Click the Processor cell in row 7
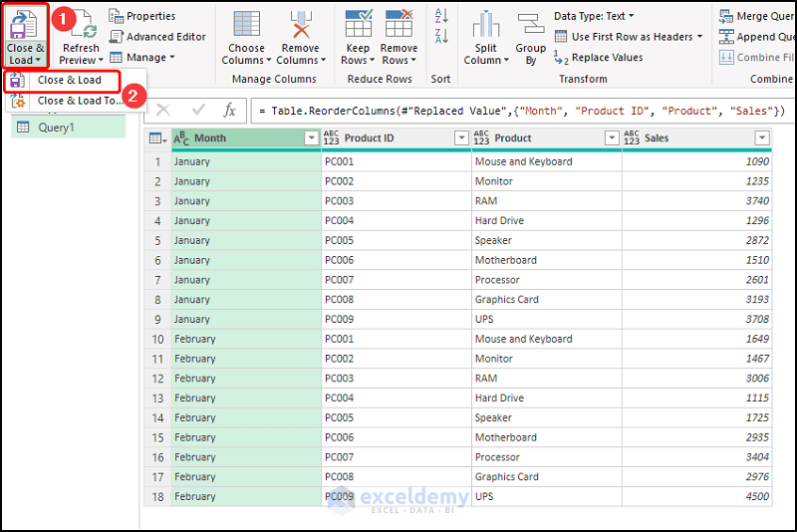 click(546, 280)
